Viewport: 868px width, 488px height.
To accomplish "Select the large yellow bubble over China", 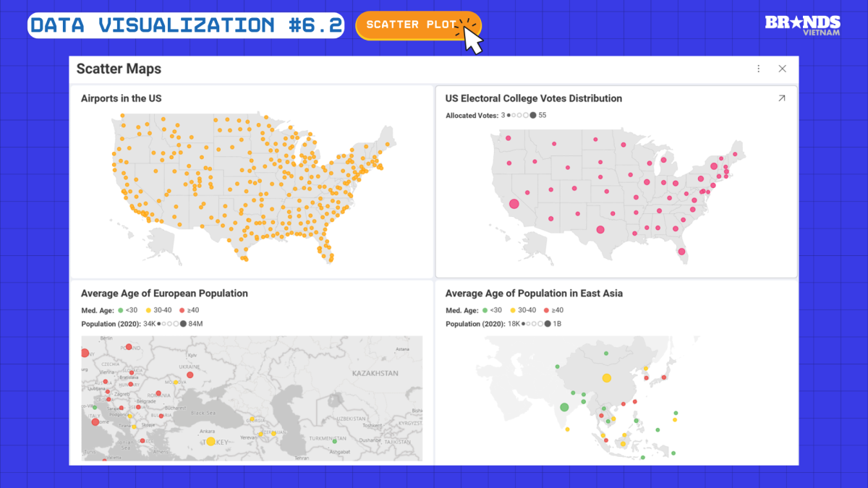I will click(x=607, y=378).
